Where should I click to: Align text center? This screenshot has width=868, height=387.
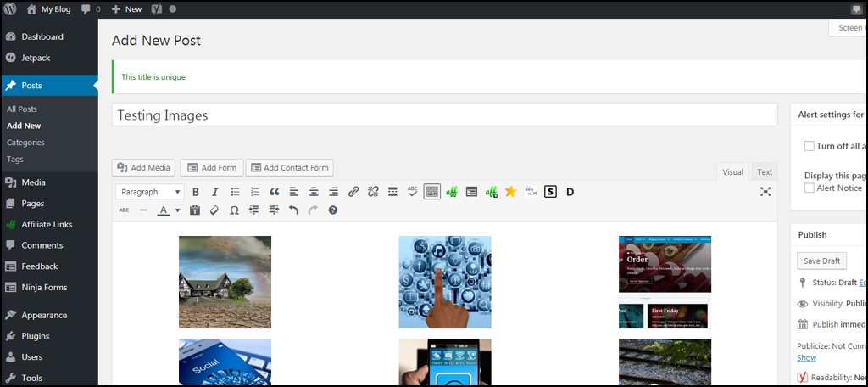coord(314,192)
